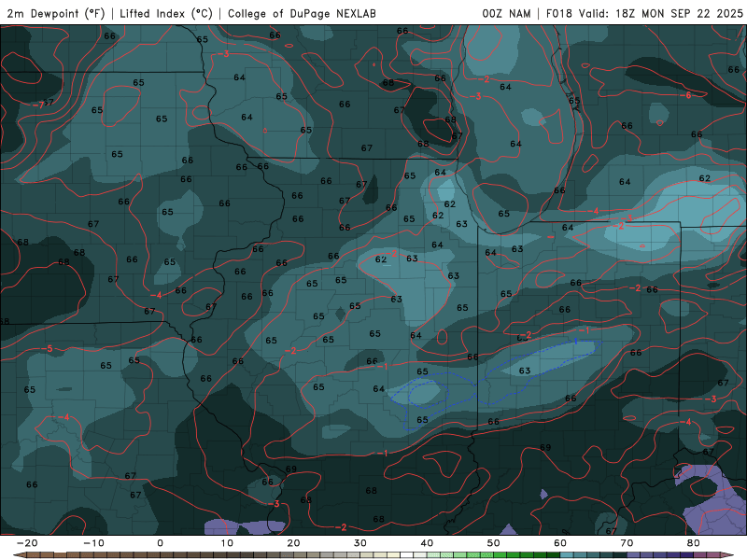747x560 pixels.
Task: Click the 60 label on the color scale
Action: [x=560, y=543]
